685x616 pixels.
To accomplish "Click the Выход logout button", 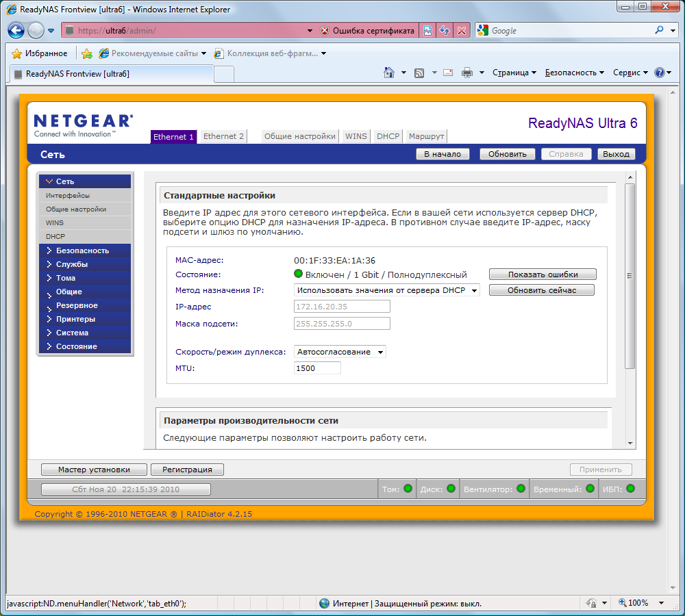I will point(616,154).
